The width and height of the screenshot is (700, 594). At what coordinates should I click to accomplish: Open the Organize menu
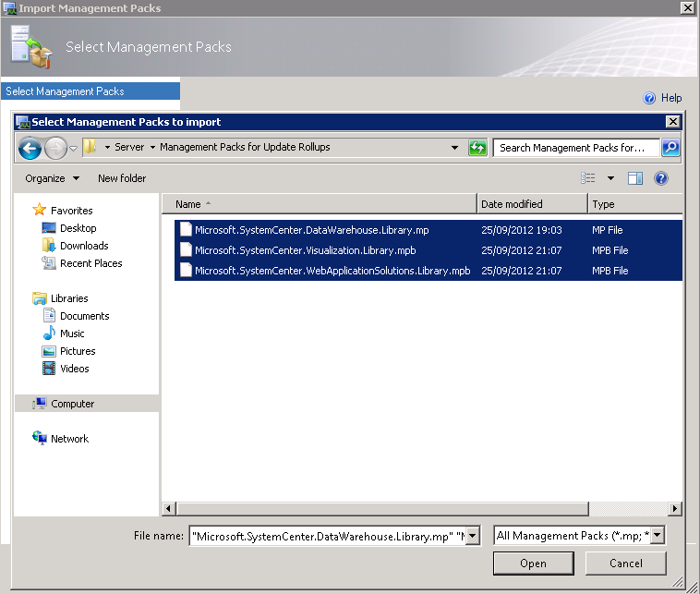[53, 178]
